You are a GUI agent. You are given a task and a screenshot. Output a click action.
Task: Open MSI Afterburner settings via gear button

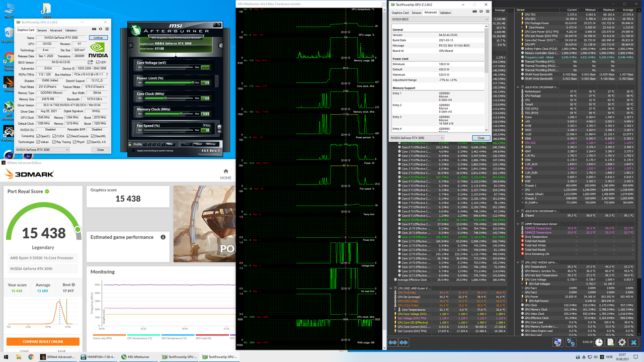coord(211,144)
